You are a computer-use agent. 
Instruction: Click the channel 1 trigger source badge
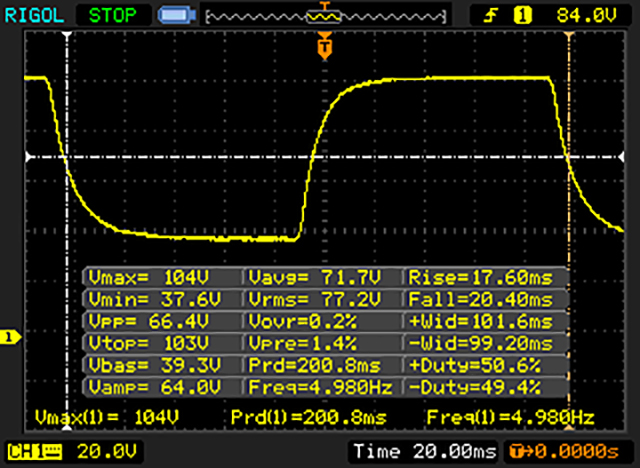pos(519,15)
